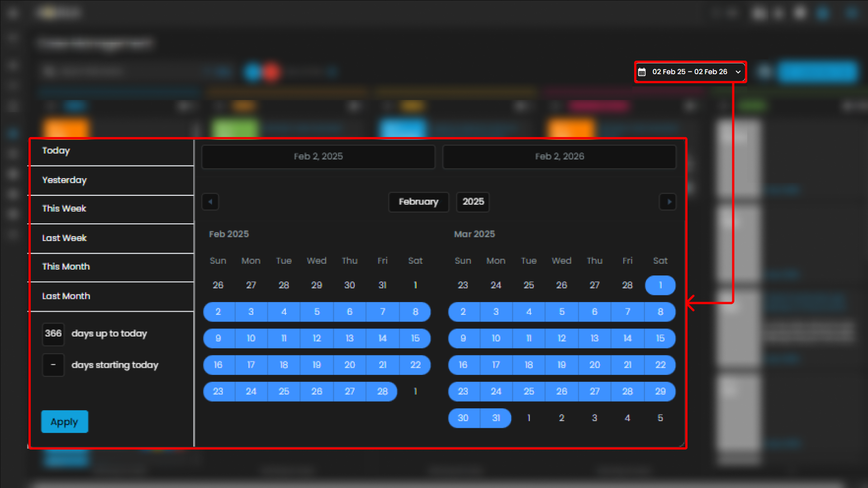Viewport: 868px width, 488px height.
Task: Advance to next month with right arrow
Action: point(668,202)
